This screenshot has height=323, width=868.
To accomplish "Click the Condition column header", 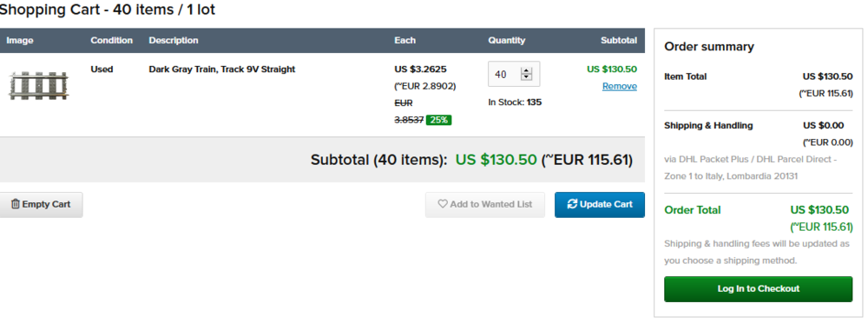I will [112, 41].
